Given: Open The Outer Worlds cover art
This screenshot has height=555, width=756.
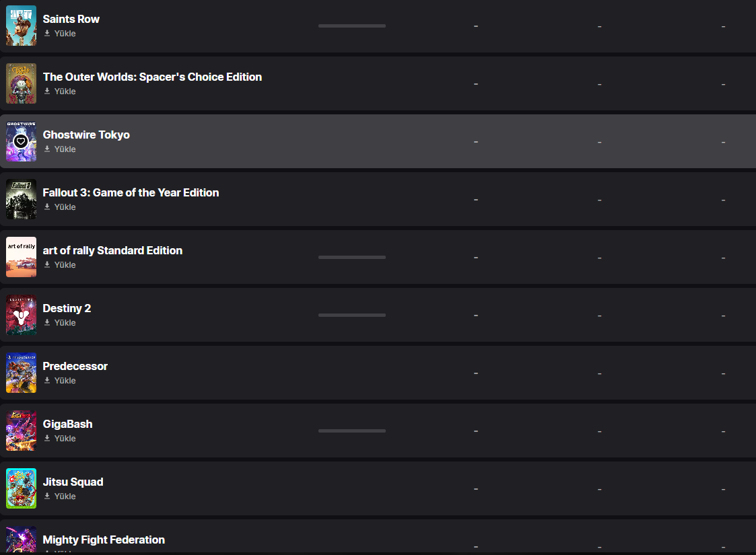Looking at the screenshot, I should point(21,83).
